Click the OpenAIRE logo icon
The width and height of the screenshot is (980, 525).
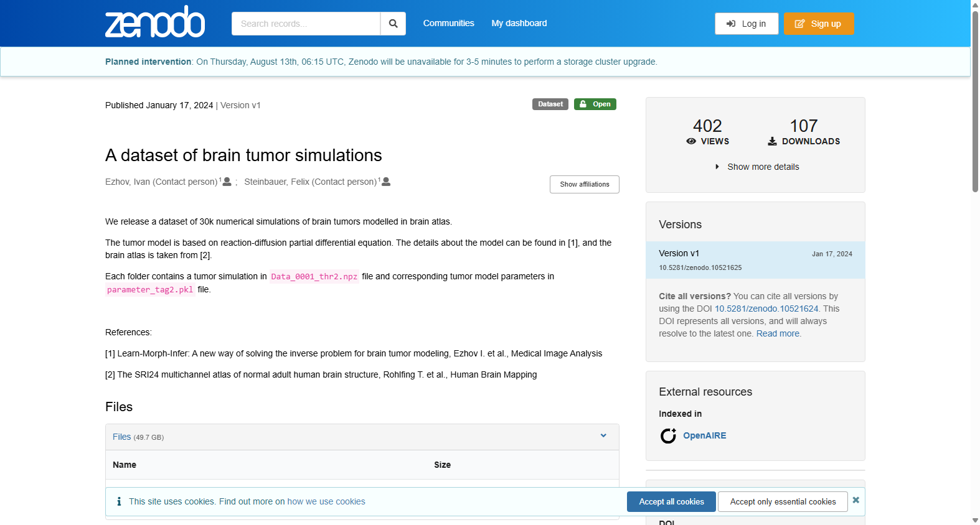pos(668,435)
